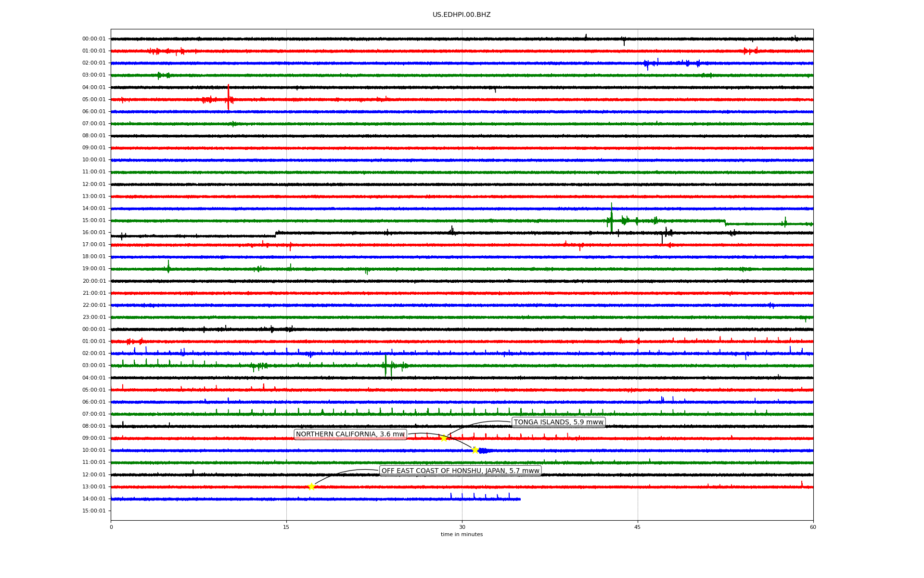Click the 16:00:01 row time label
This screenshot has height=578, width=924.
coord(94,232)
